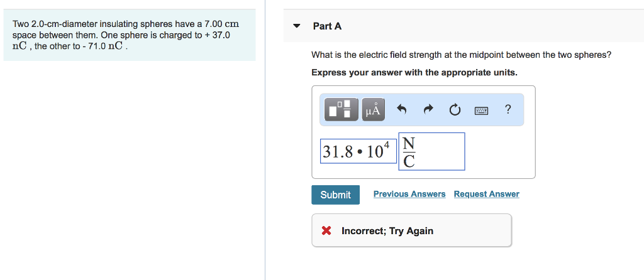
Task: Reset the answer with circular arrow
Action: (454, 110)
